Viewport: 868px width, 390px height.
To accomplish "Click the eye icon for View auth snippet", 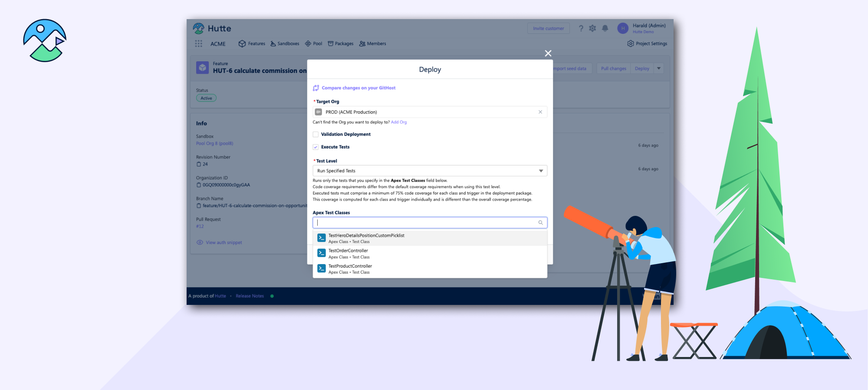I will pos(200,242).
